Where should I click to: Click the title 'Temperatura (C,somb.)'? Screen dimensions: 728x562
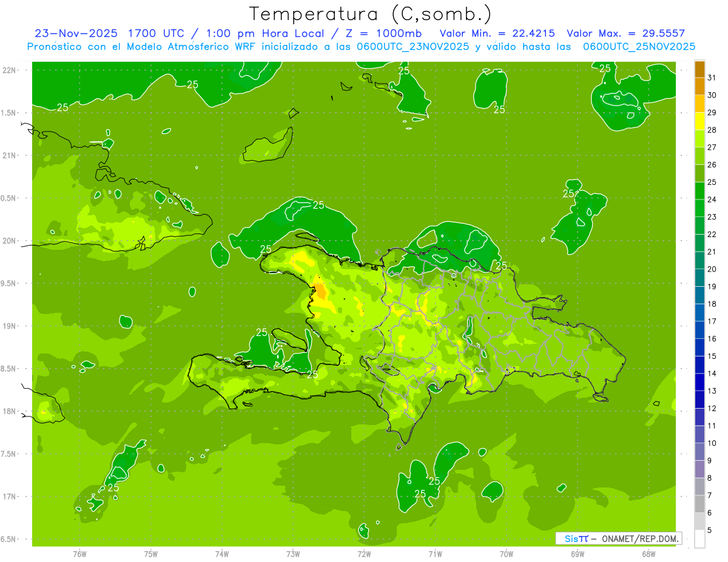coord(369,13)
